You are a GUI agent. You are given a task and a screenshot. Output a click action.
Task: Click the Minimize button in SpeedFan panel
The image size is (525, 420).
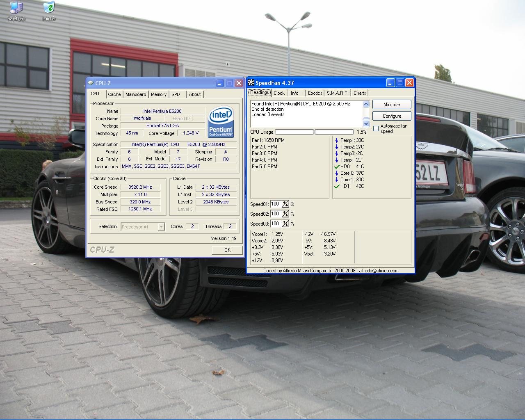coord(392,105)
